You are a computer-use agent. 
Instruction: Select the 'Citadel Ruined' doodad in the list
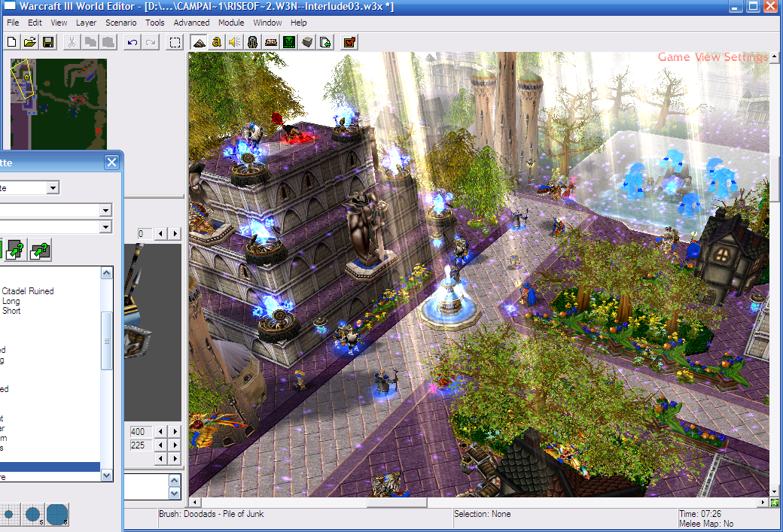[27, 291]
